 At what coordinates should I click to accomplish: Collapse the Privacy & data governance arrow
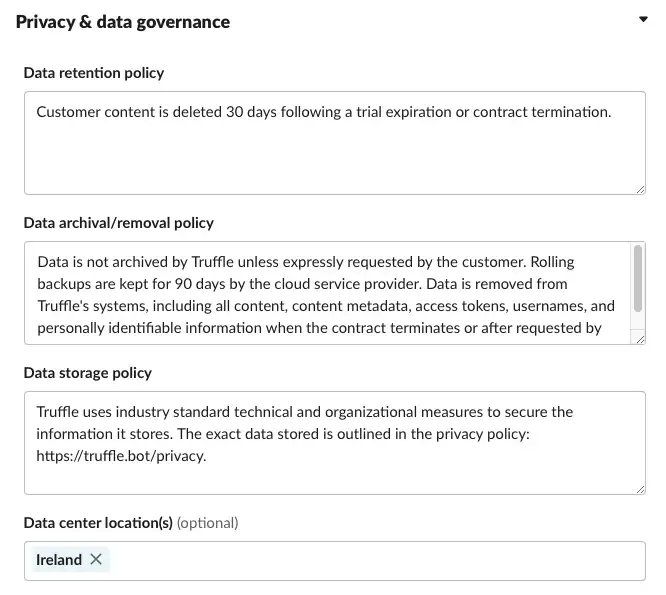tap(643, 19)
